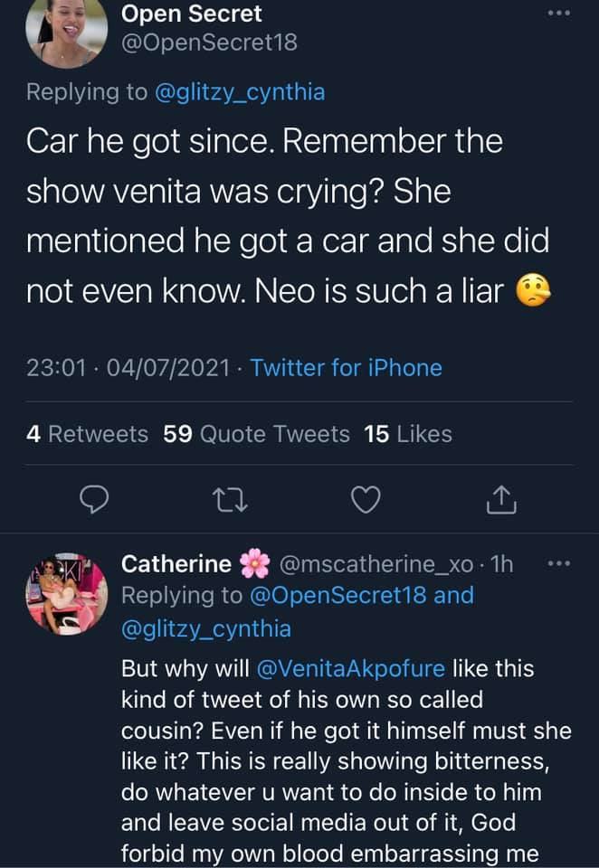View the 15 Likes list
The image size is (599, 868).
pyautogui.click(x=407, y=435)
